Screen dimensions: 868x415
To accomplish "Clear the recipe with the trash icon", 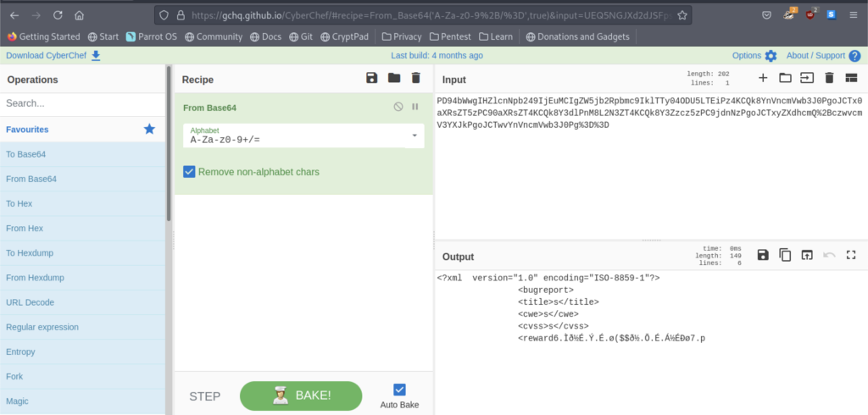I will tap(415, 78).
